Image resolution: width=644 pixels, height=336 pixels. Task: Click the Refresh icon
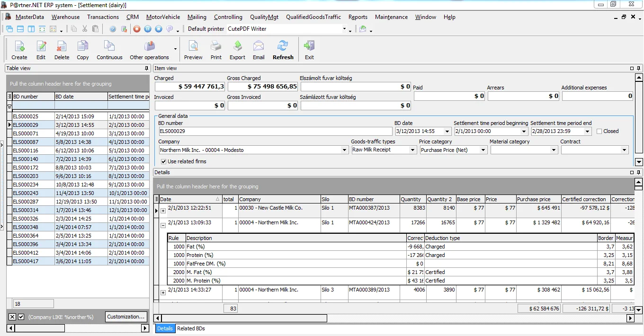tap(283, 46)
